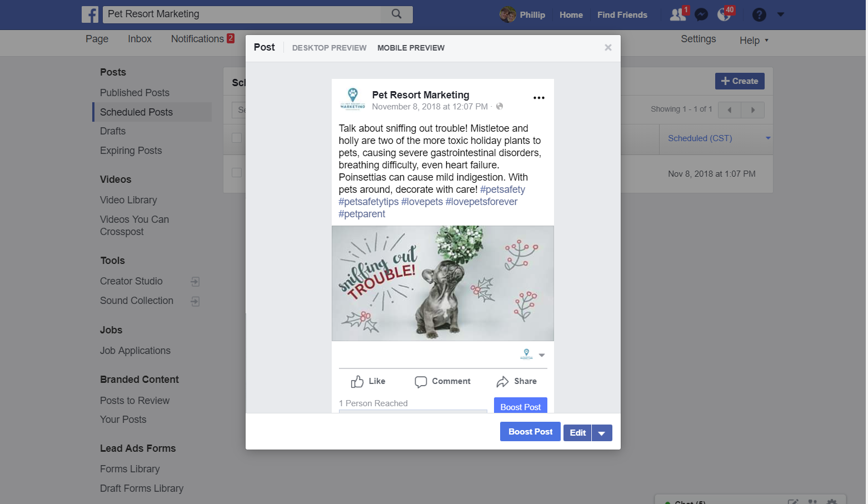Image resolution: width=868 pixels, height=504 pixels.
Task: Click the Like thumbs-up icon
Action: click(x=357, y=381)
